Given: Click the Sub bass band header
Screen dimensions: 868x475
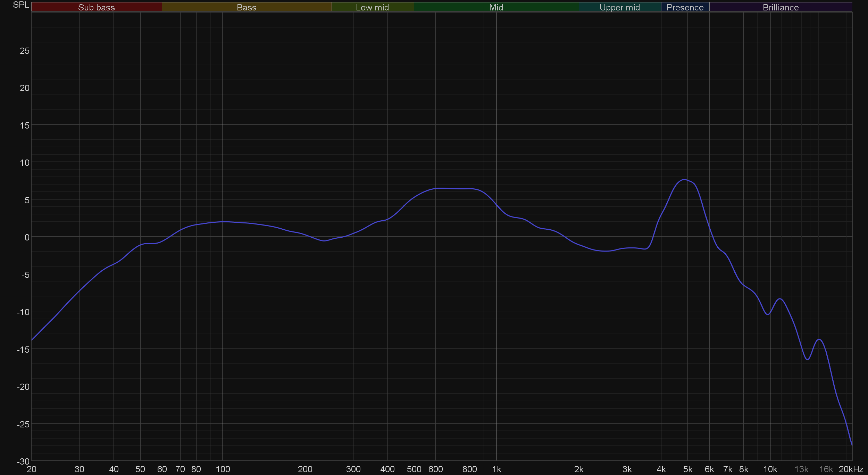Looking at the screenshot, I should [x=96, y=7].
